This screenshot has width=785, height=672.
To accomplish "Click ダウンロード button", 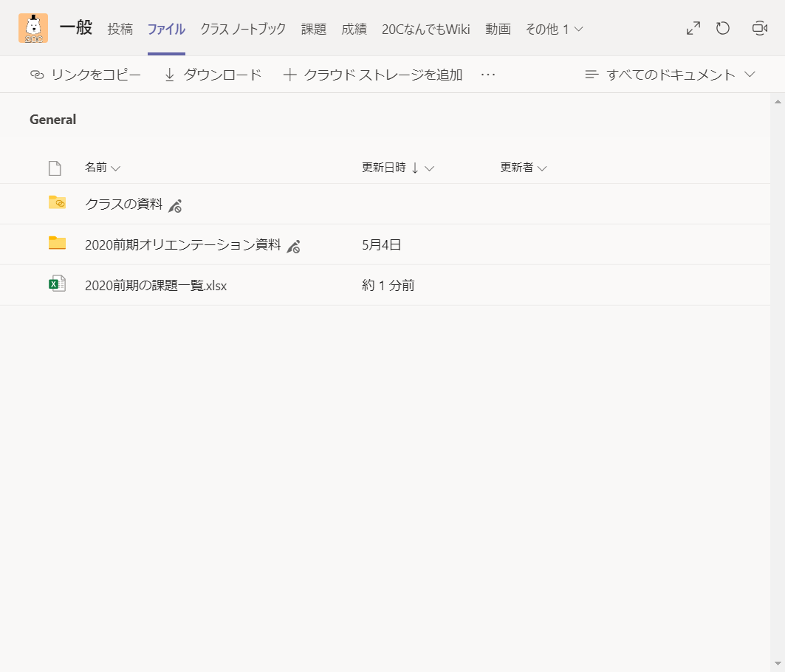I will (213, 75).
